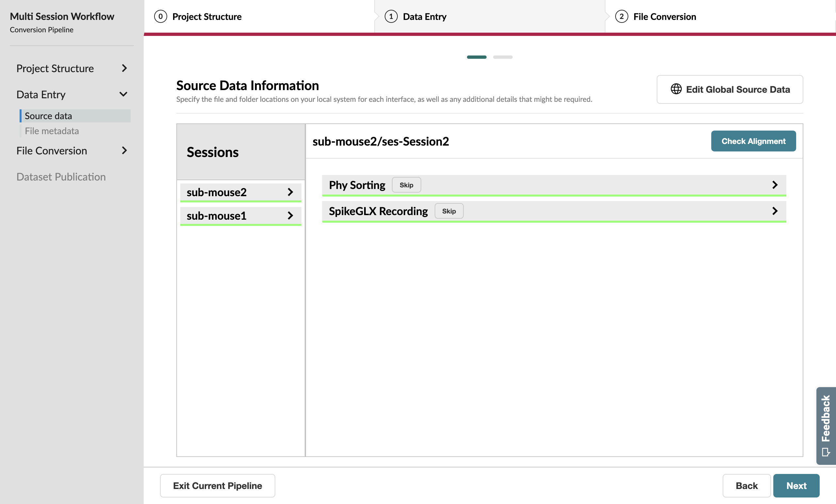The image size is (836, 504).
Task: Click the Multi Session Workflow title
Action: click(62, 16)
